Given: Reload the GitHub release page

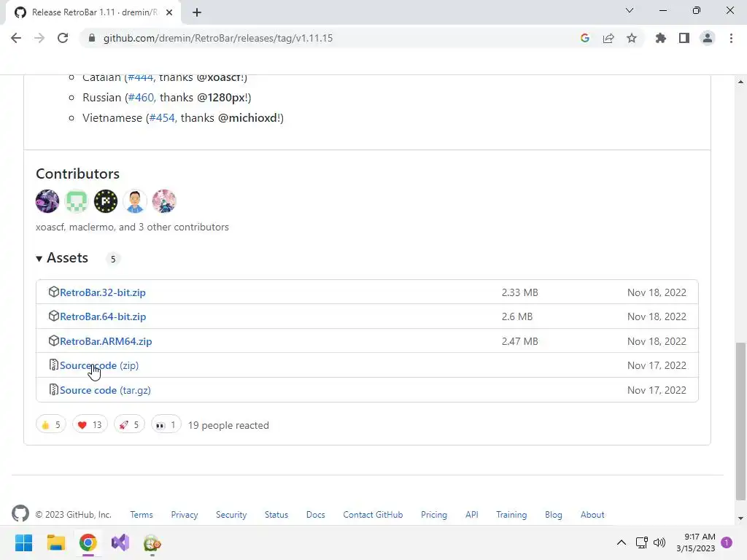Looking at the screenshot, I should click(63, 38).
